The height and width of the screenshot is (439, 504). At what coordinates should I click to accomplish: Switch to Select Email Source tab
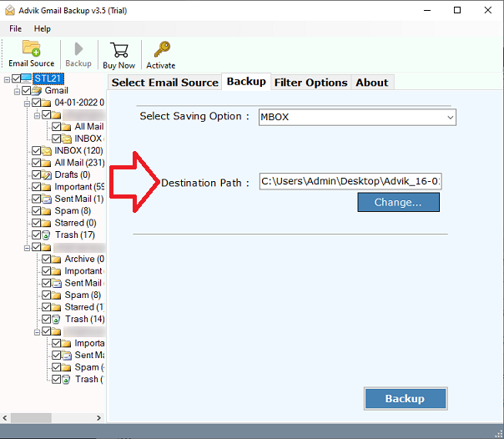165,83
